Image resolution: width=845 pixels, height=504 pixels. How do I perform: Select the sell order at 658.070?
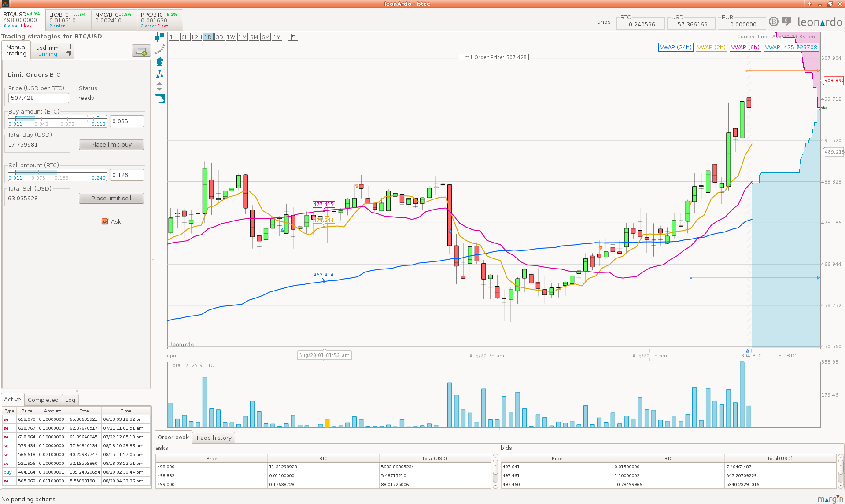(76, 419)
